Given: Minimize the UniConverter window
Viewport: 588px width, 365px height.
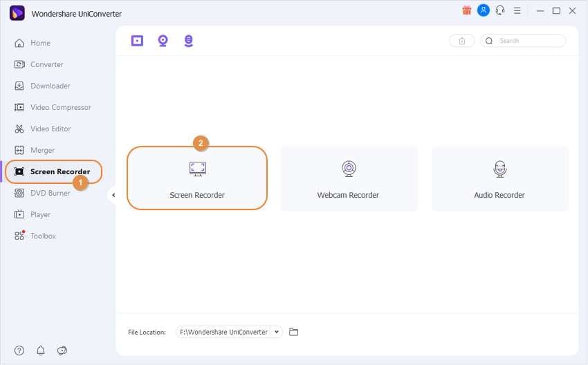Looking at the screenshot, I should pyautogui.click(x=540, y=11).
